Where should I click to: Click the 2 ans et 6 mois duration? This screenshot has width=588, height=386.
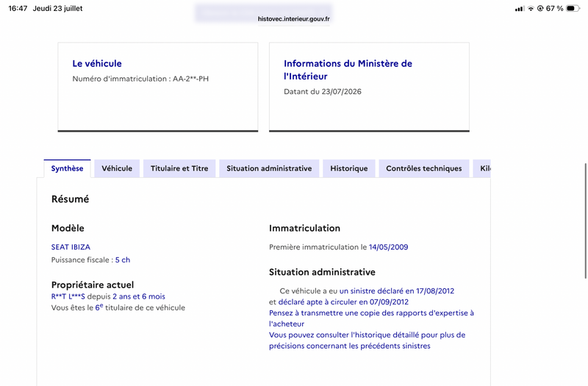coord(139,297)
